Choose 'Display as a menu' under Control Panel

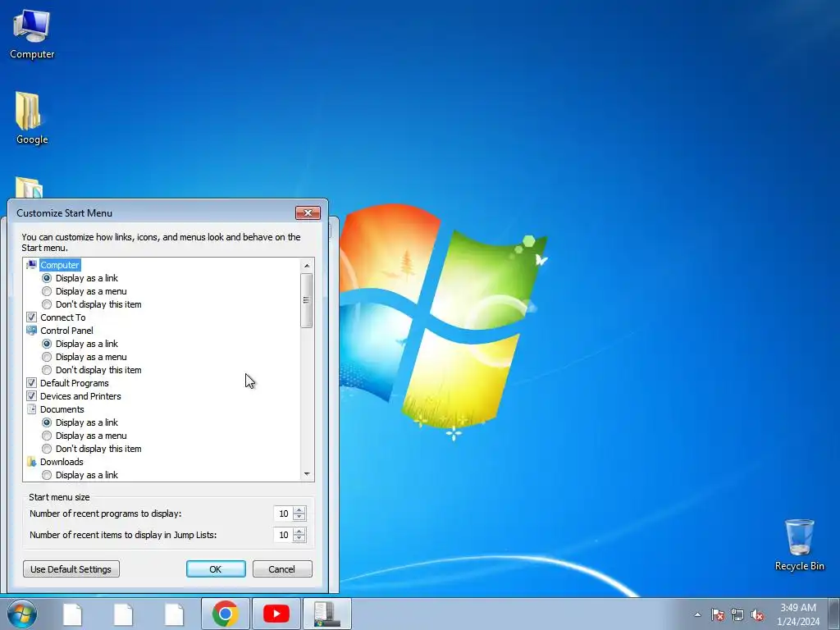click(47, 357)
